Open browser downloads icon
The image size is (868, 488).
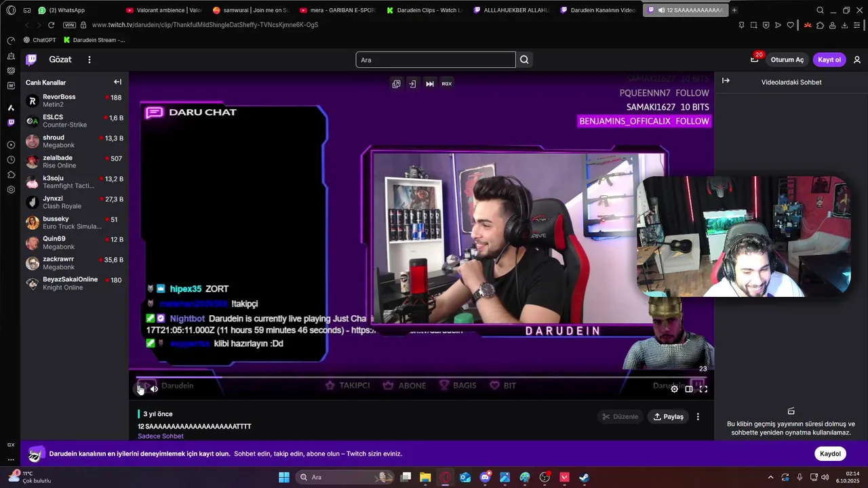click(845, 25)
